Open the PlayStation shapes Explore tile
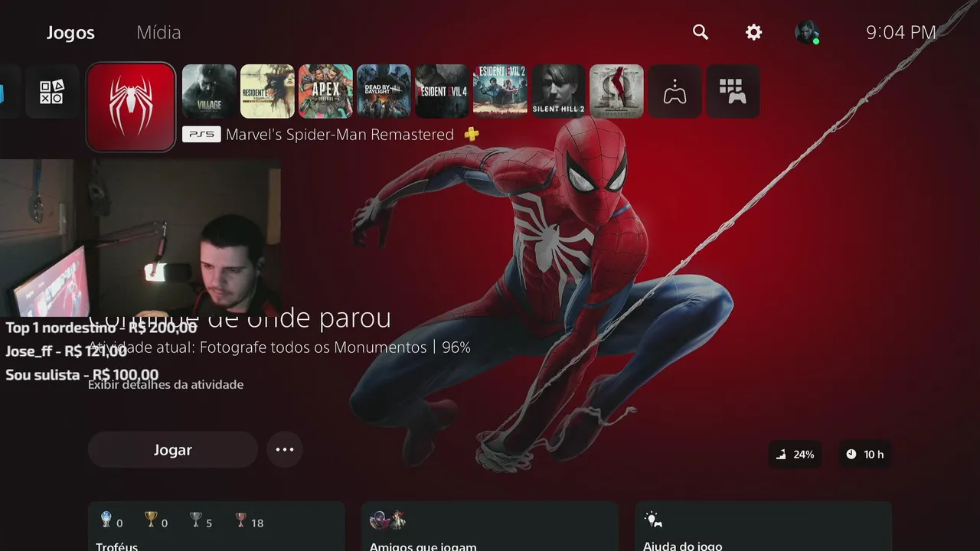 coord(52,92)
